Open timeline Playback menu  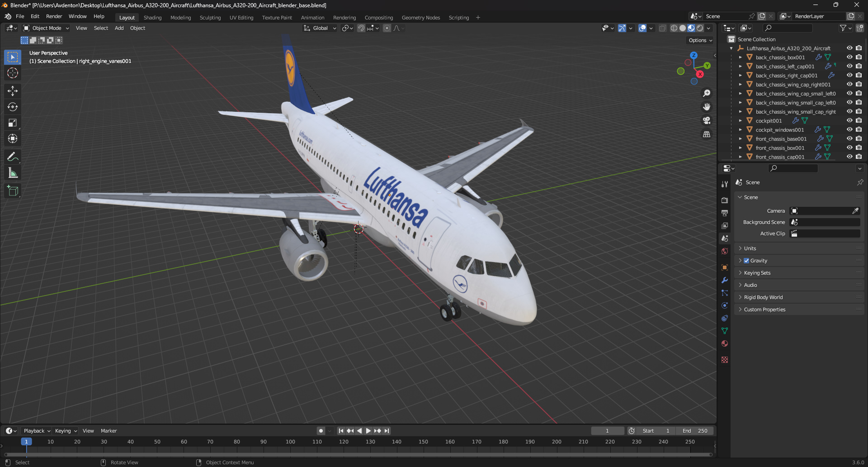click(x=37, y=431)
